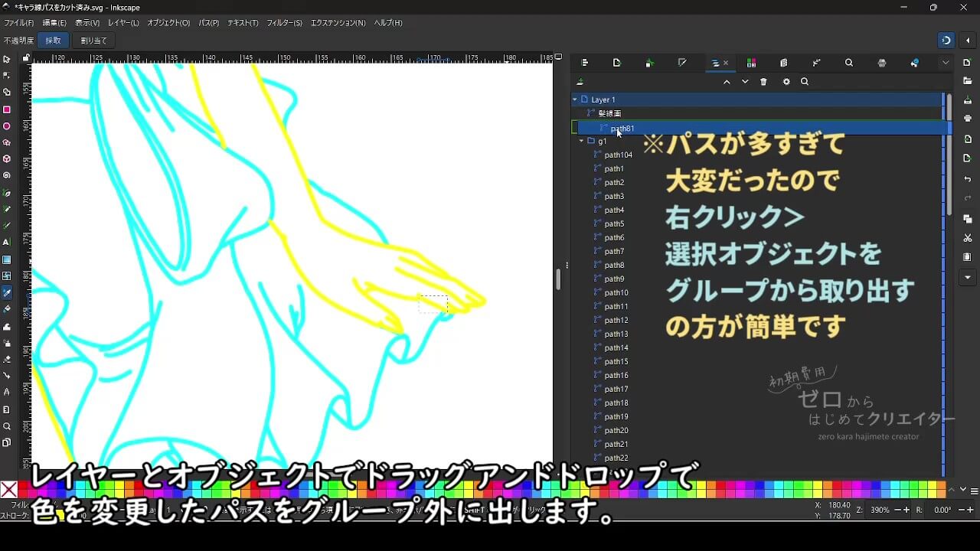Select the Rectangle tool
Screen dimensions: 980x551
(7, 109)
